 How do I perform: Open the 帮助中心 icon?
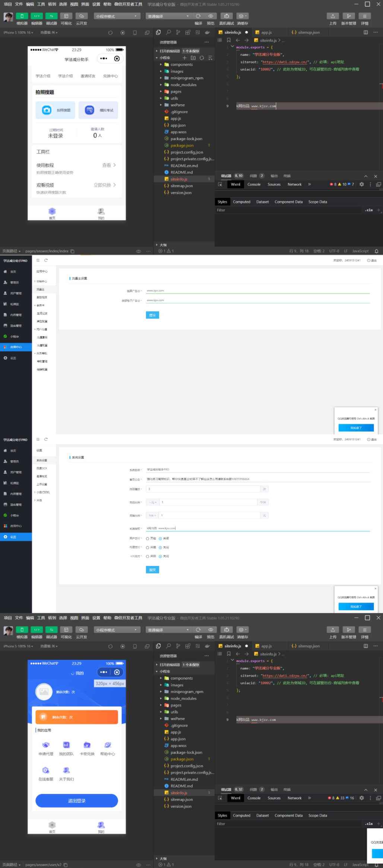click(x=108, y=745)
